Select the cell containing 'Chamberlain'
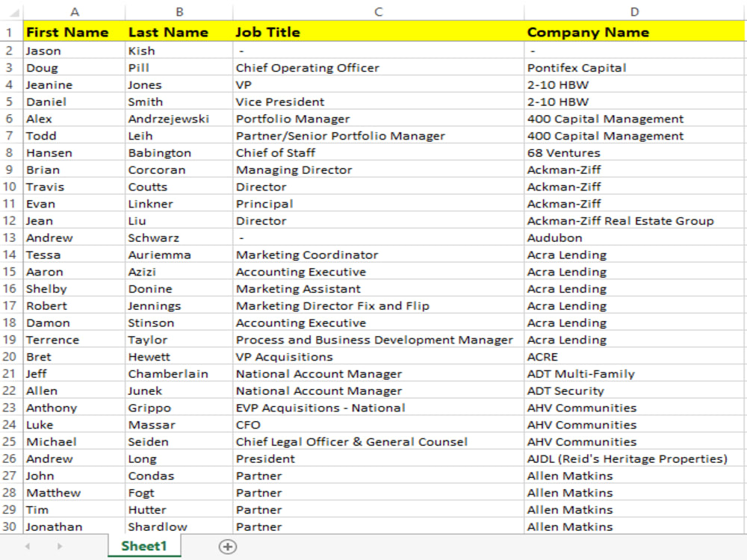 (179, 373)
